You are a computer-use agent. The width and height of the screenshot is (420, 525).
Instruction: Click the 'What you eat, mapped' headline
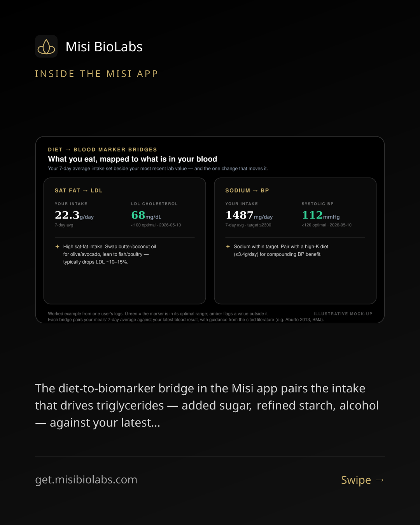click(x=133, y=159)
